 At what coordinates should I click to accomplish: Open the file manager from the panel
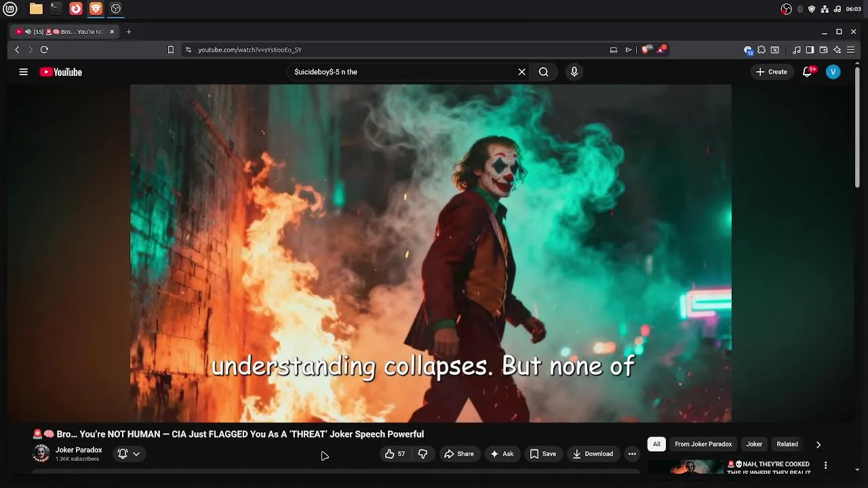click(36, 9)
